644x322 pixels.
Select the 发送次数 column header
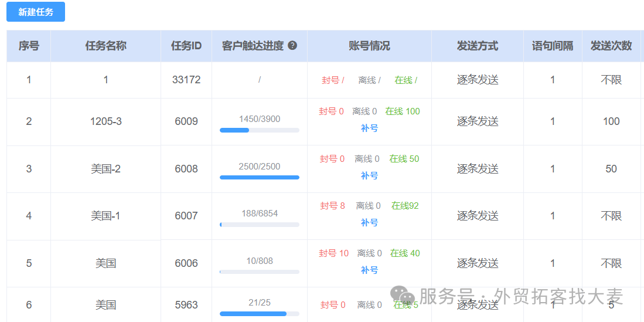pyautogui.click(x=611, y=46)
